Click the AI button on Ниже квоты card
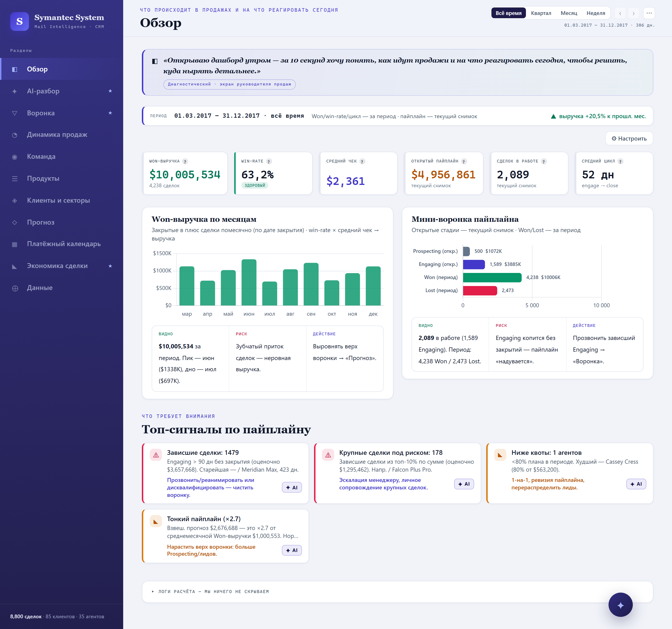672x629 pixels. coord(636,484)
